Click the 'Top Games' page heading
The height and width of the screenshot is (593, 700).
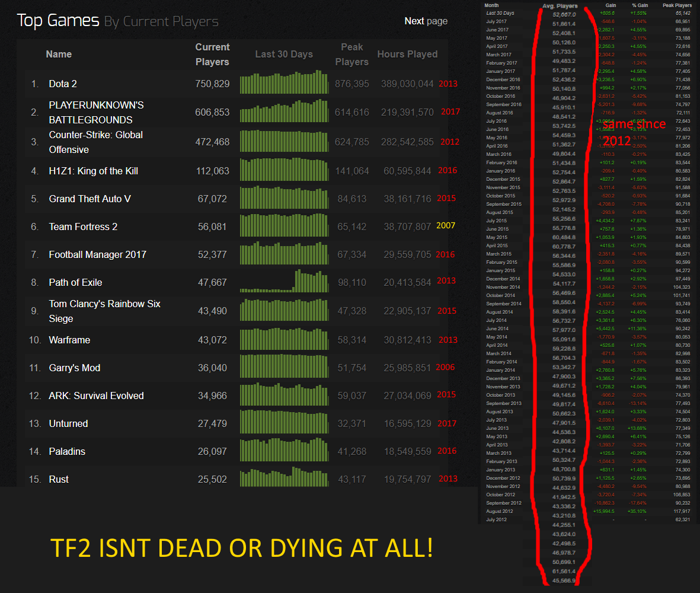[58, 21]
